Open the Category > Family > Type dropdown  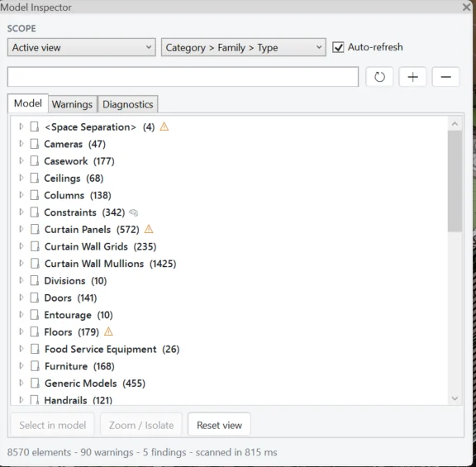pos(244,47)
